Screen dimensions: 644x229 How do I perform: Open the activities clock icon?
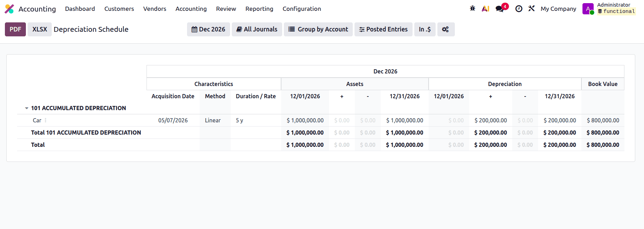pos(519,9)
